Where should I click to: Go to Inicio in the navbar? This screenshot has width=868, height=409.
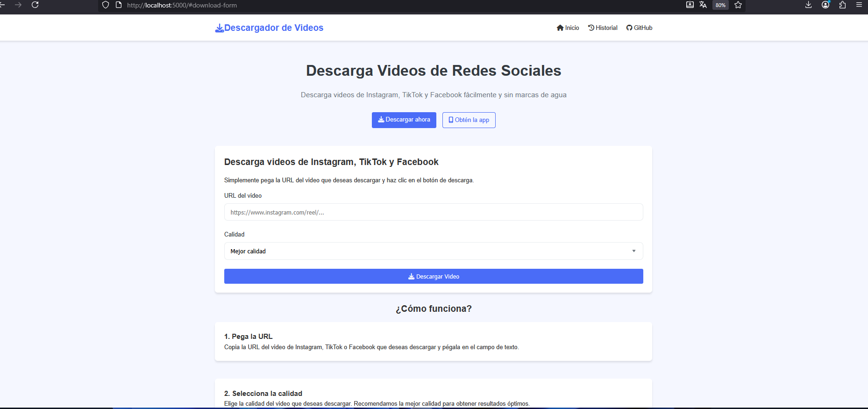coord(568,28)
